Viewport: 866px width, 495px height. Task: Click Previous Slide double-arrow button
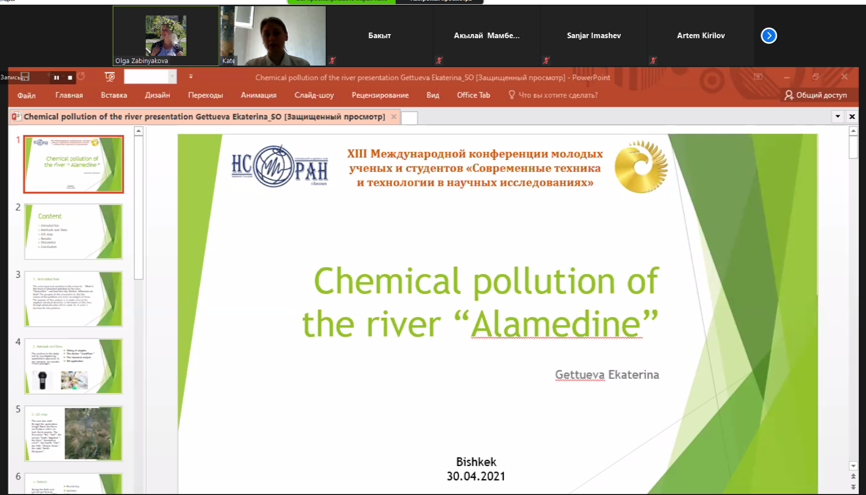(853, 476)
